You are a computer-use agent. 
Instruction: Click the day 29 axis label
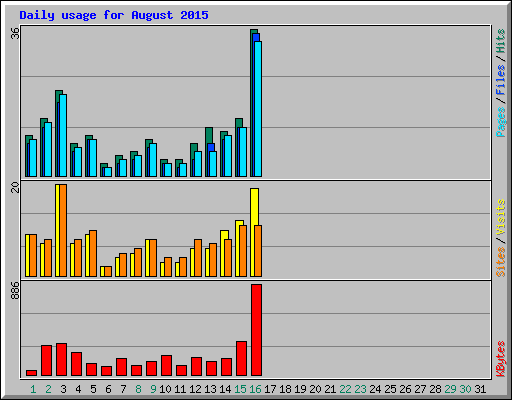(450, 389)
